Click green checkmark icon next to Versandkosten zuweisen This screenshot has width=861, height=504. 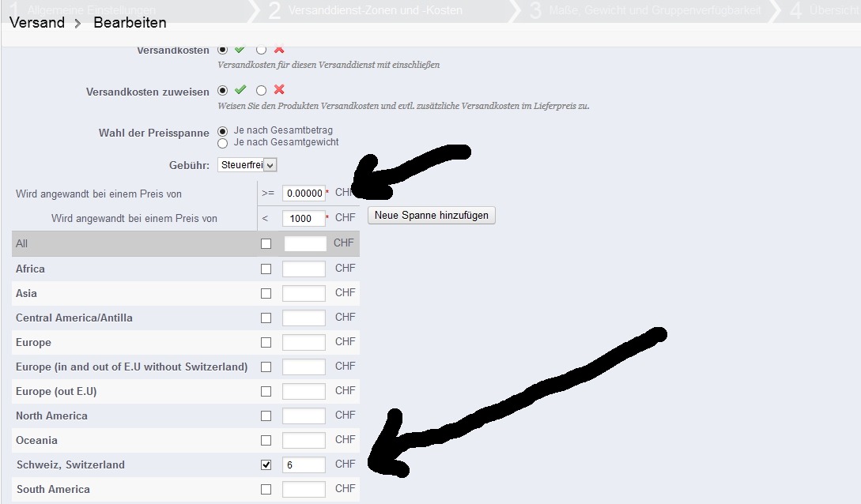click(240, 89)
